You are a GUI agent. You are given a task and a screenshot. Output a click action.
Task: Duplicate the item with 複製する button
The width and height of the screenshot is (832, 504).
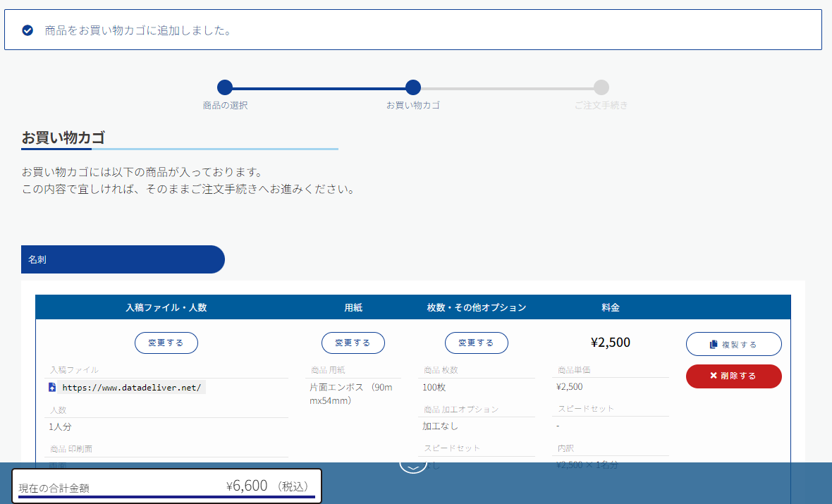(733, 344)
